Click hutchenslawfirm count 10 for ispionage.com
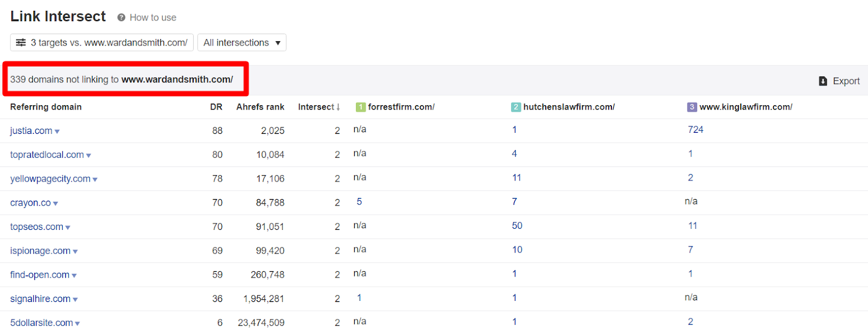 pyautogui.click(x=517, y=249)
